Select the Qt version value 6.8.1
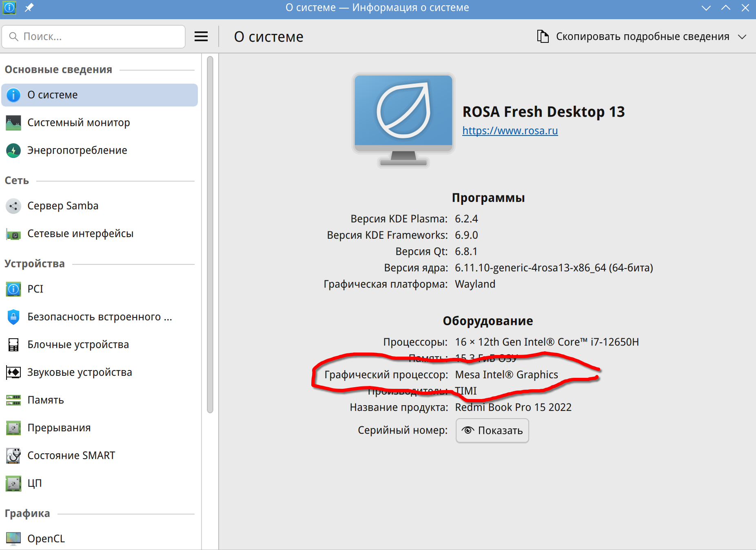The image size is (756, 550). tap(466, 252)
